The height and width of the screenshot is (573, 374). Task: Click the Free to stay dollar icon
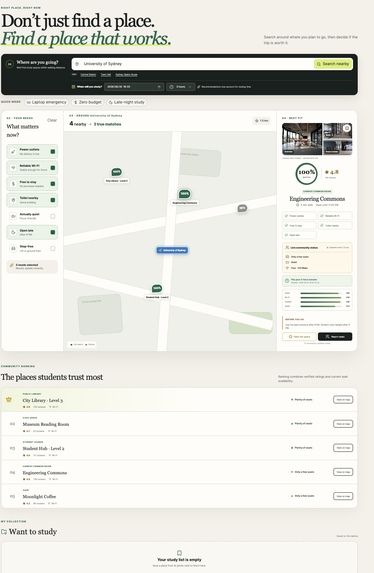pos(13,184)
